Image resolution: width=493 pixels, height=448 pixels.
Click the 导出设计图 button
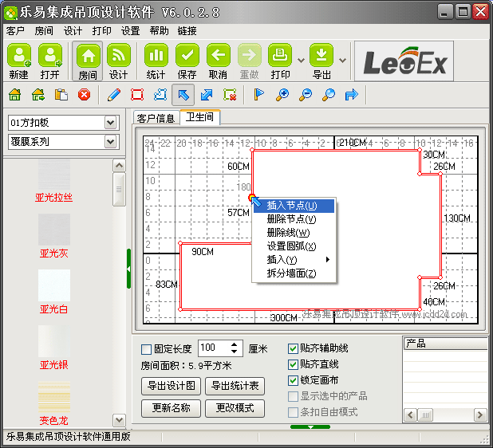click(x=170, y=386)
